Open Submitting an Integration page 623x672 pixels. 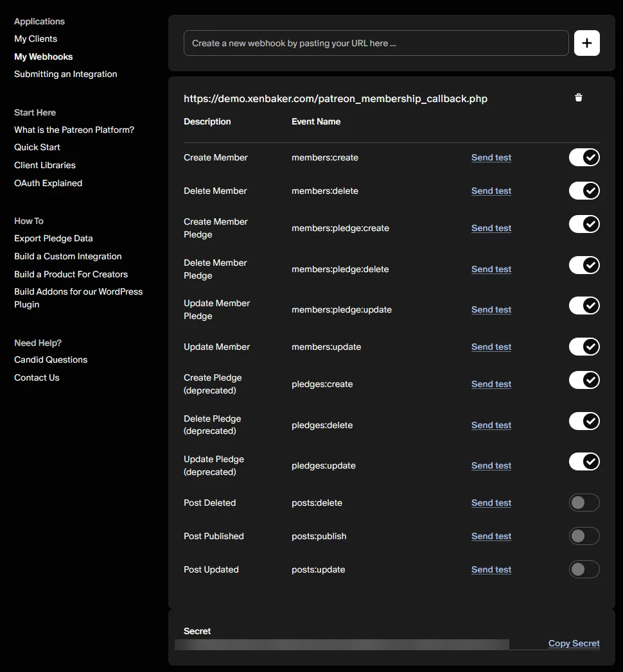(x=66, y=74)
